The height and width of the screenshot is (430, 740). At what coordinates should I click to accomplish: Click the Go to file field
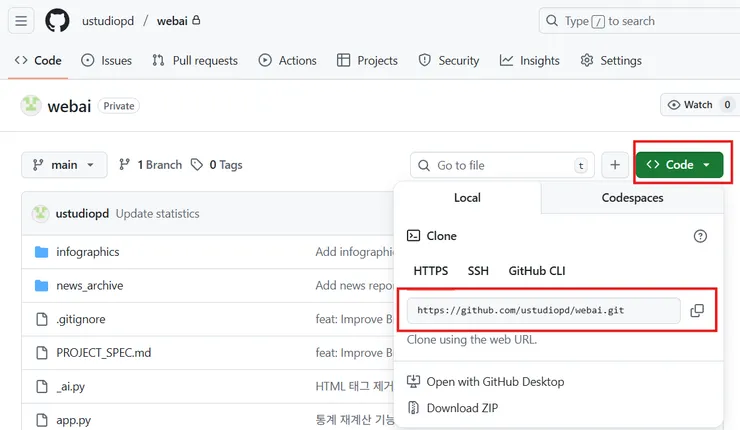click(502, 165)
